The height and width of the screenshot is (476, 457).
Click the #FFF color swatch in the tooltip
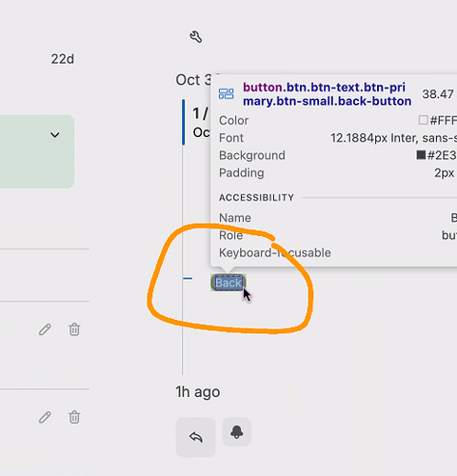coord(423,120)
